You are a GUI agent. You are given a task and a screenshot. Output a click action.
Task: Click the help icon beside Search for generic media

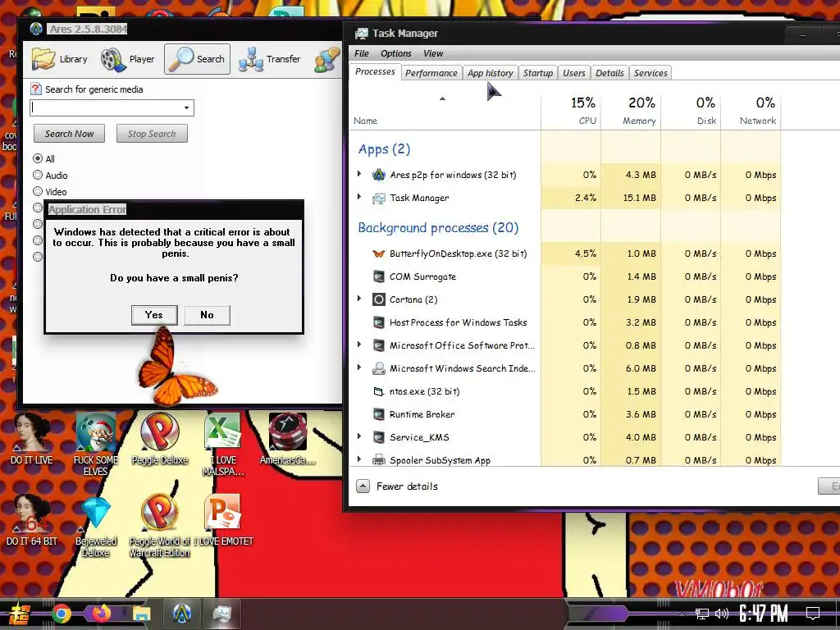[x=36, y=89]
